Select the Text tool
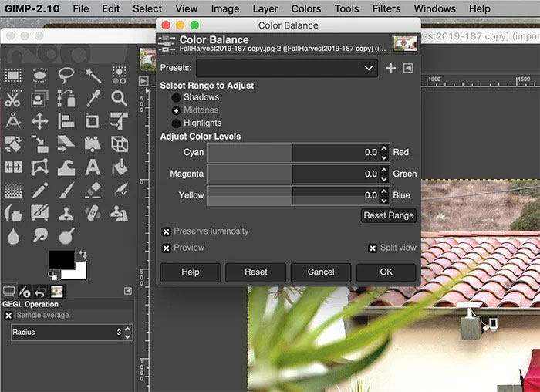 tap(93, 167)
